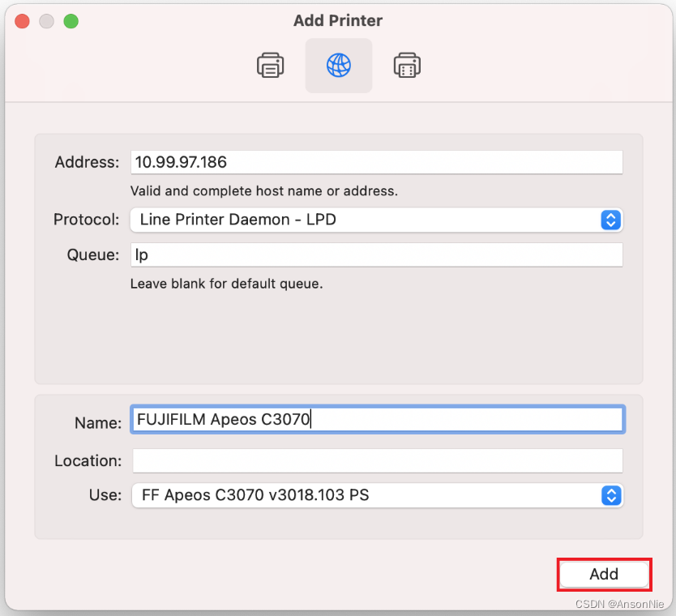Click the 'Valid and complete host name' hint
Image resolution: width=676 pixels, height=616 pixels.
[264, 191]
